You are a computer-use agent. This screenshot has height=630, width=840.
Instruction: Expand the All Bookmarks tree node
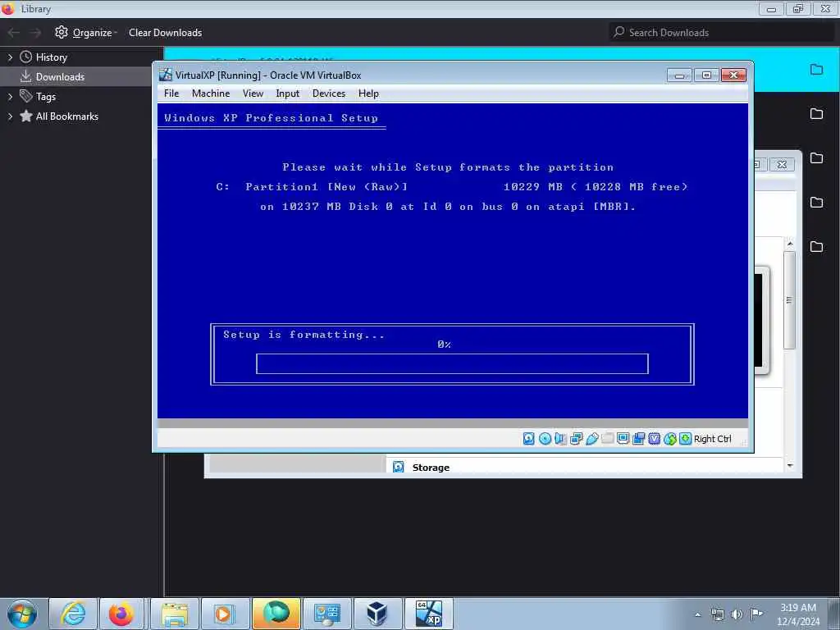(10, 116)
